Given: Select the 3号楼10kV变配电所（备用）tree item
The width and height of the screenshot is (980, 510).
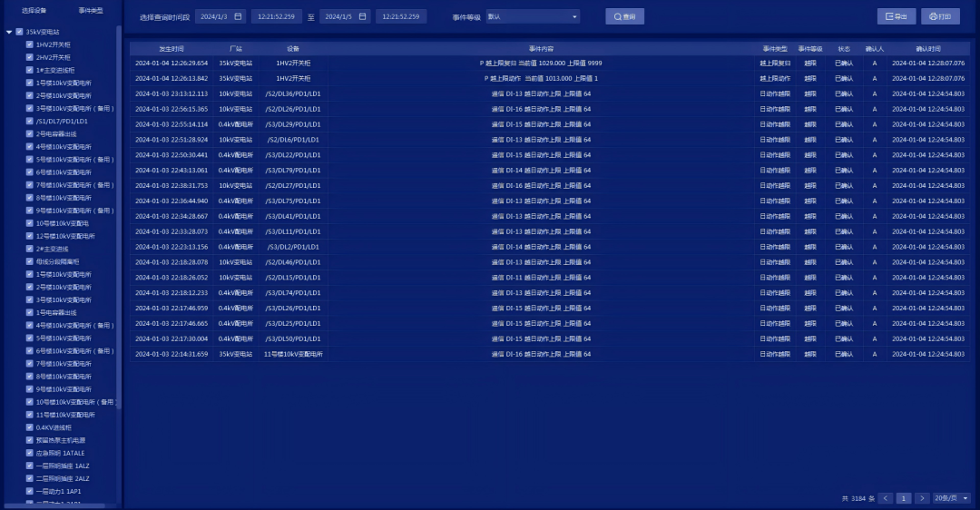Looking at the screenshot, I should pyautogui.click(x=75, y=109).
